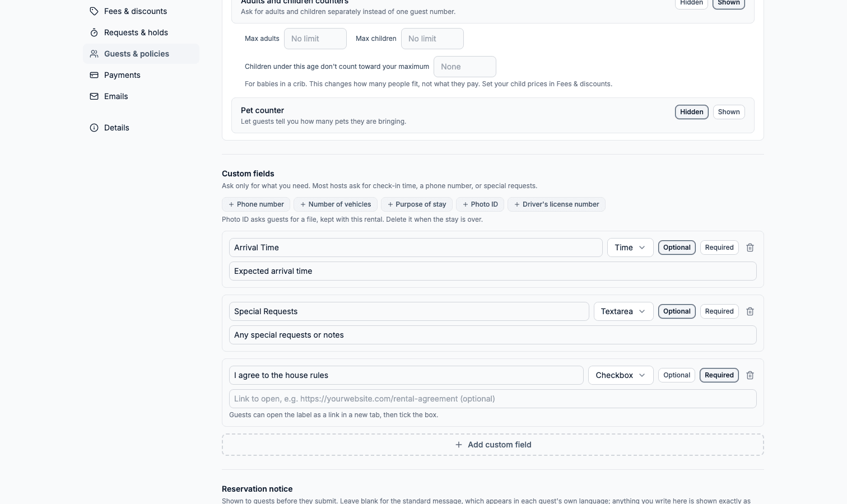Screen dimensions: 847x504
Task: Edit the Arrival Time label field
Action: click(x=416, y=248)
